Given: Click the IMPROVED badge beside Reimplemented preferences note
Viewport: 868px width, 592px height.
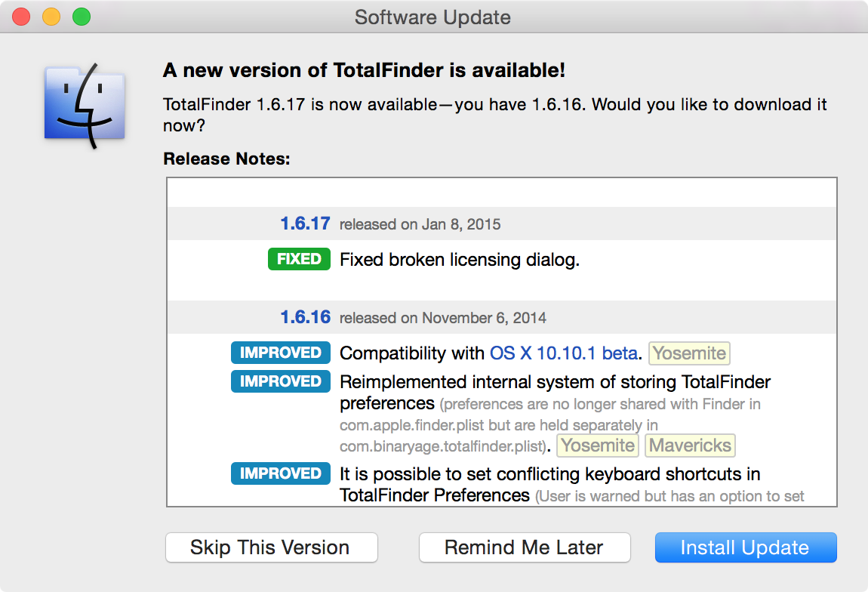Looking at the screenshot, I should 281,381.
